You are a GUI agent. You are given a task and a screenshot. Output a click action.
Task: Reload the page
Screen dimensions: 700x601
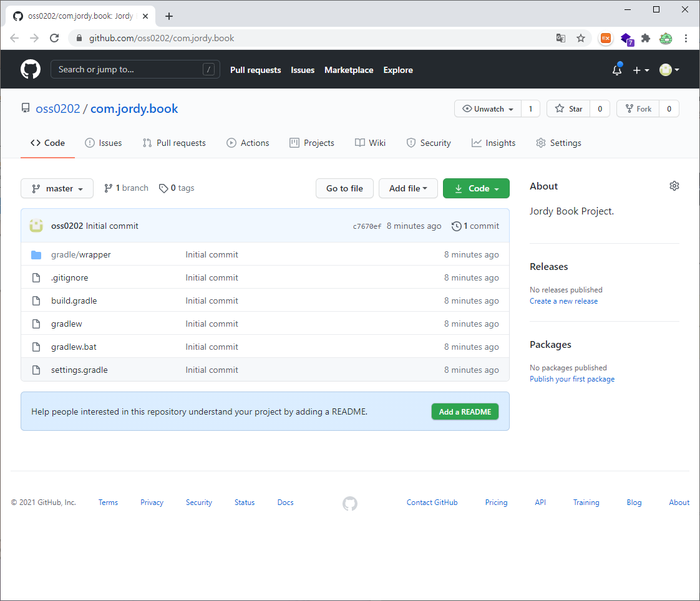(54, 39)
